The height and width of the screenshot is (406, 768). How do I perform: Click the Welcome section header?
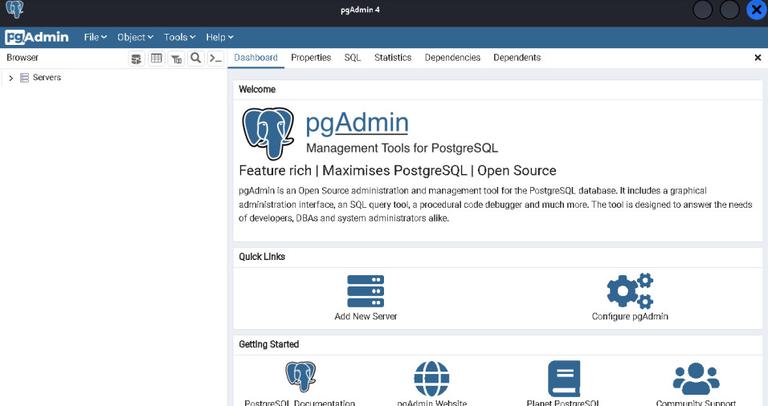pyautogui.click(x=257, y=89)
